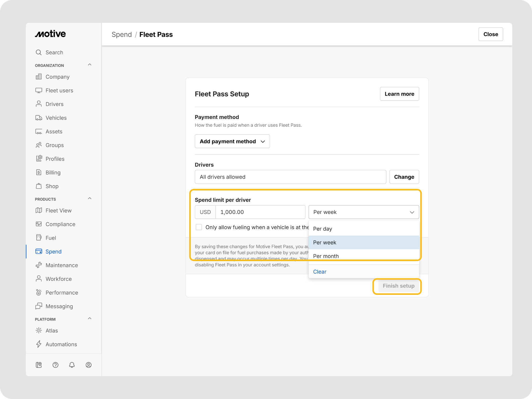532x399 pixels.
Task: Click the All drivers allowed field
Action: point(290,177)
